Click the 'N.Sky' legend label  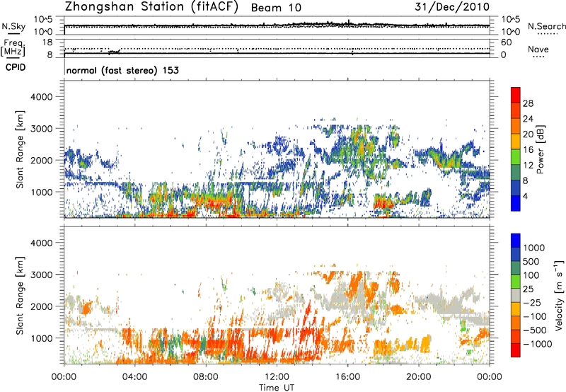pyautogui.click(x=13, y=26)
